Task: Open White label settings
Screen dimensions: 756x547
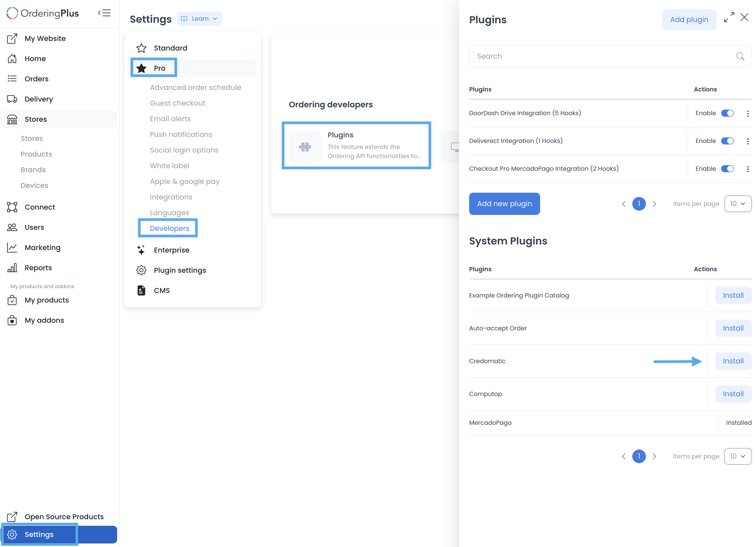Action: [x=169, y=166]
